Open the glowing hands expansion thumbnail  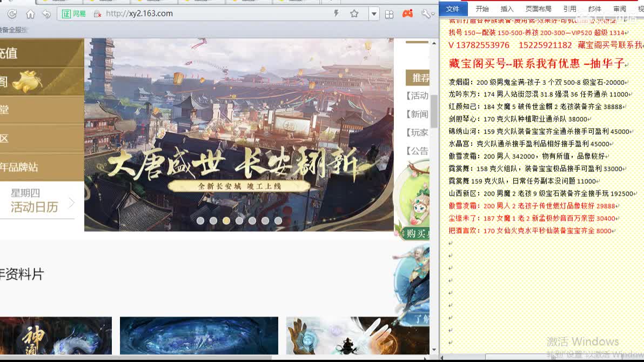[357, 336]
